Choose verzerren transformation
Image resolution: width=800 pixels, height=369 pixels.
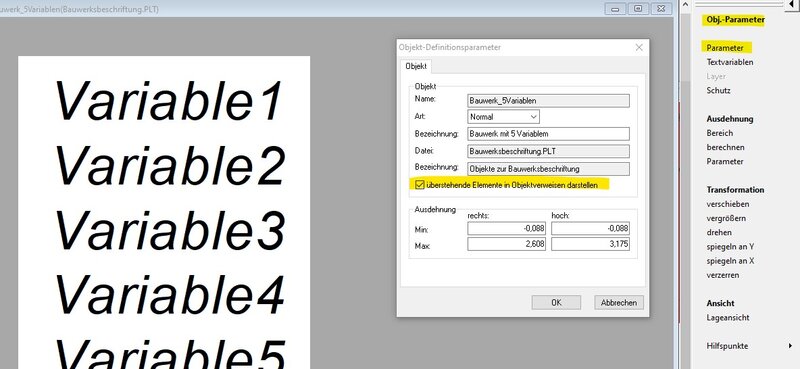(722, 275)
